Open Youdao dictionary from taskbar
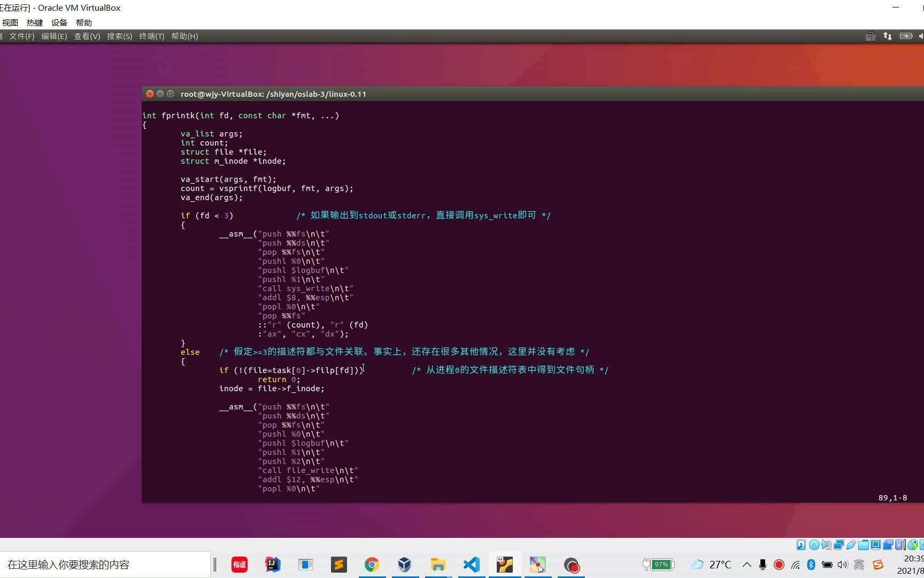 click(239, 565)
